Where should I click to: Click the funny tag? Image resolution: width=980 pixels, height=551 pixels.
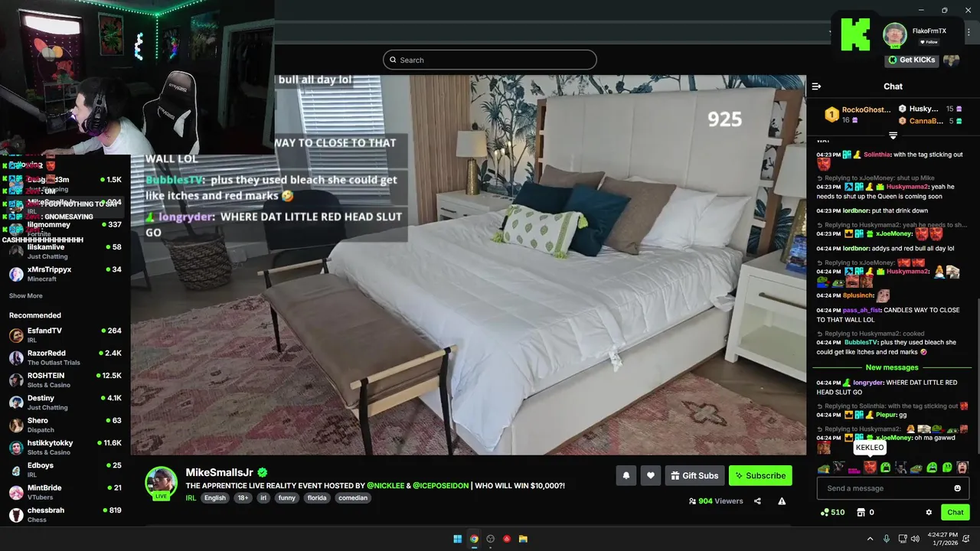(x=287, y=497)
